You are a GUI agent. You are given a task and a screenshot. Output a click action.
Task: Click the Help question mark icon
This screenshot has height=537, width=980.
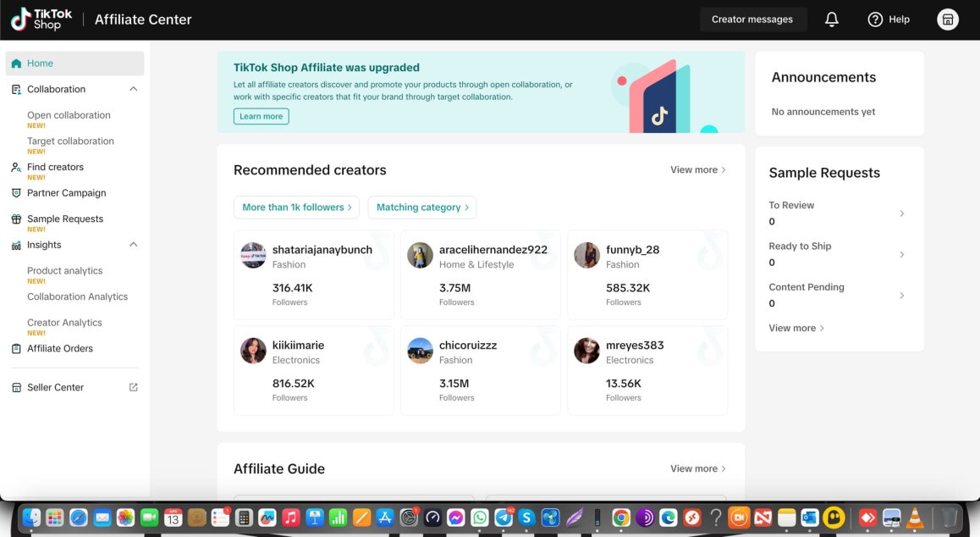tap(875, 19)
